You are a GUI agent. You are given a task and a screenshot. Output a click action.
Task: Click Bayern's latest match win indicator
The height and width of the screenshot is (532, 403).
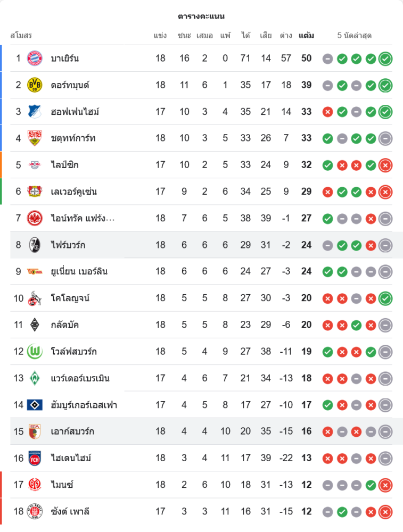(385, 59)
